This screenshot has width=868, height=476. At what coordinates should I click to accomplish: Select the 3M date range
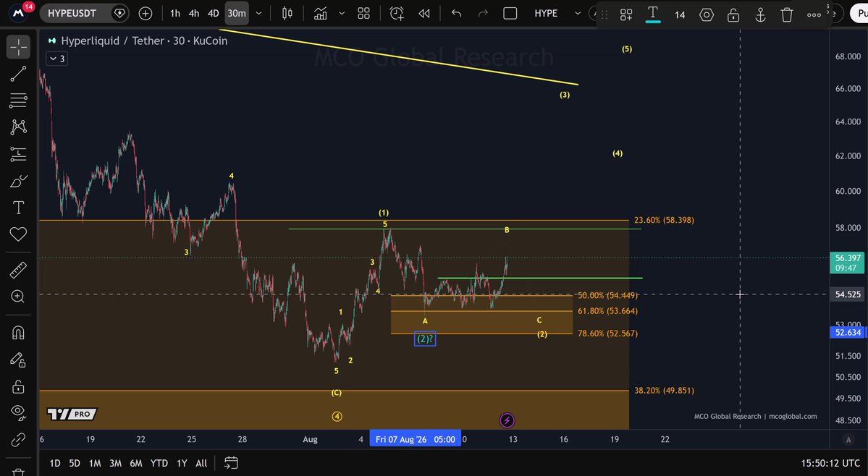[x=115, y=463]
